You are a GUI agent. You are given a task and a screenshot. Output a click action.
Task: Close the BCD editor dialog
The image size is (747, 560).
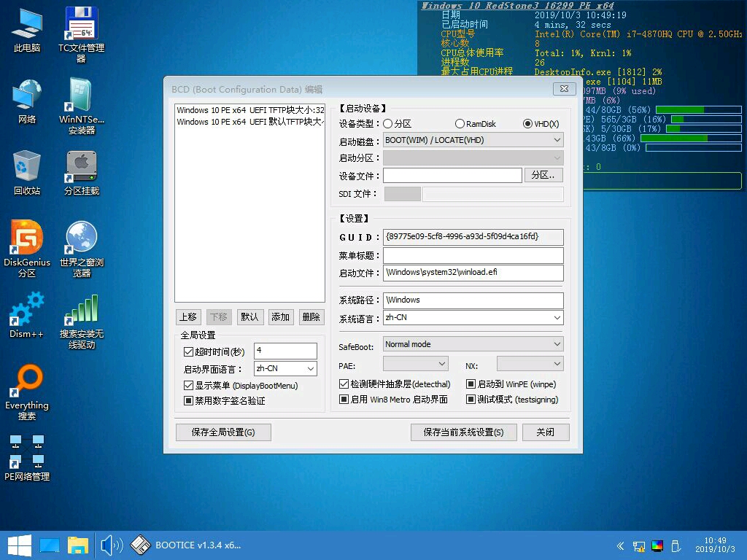[565, 88]
